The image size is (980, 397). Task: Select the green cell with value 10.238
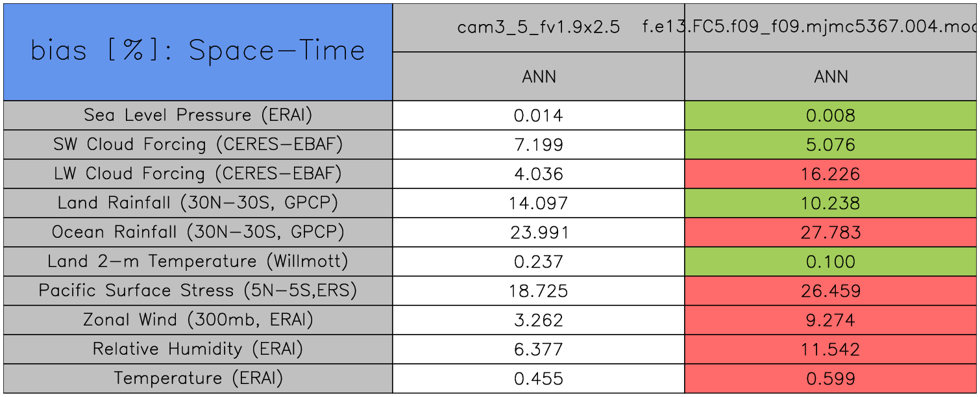[831, 203]
